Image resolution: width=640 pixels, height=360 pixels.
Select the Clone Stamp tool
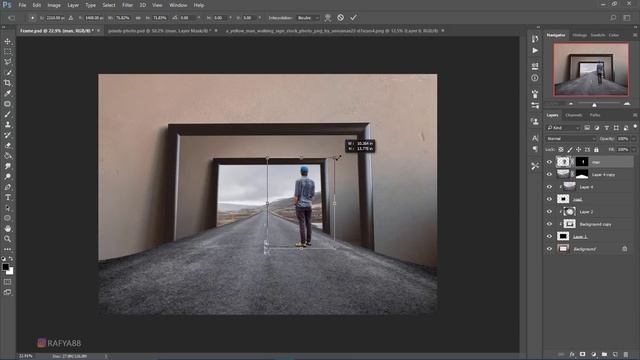(7, 124)
